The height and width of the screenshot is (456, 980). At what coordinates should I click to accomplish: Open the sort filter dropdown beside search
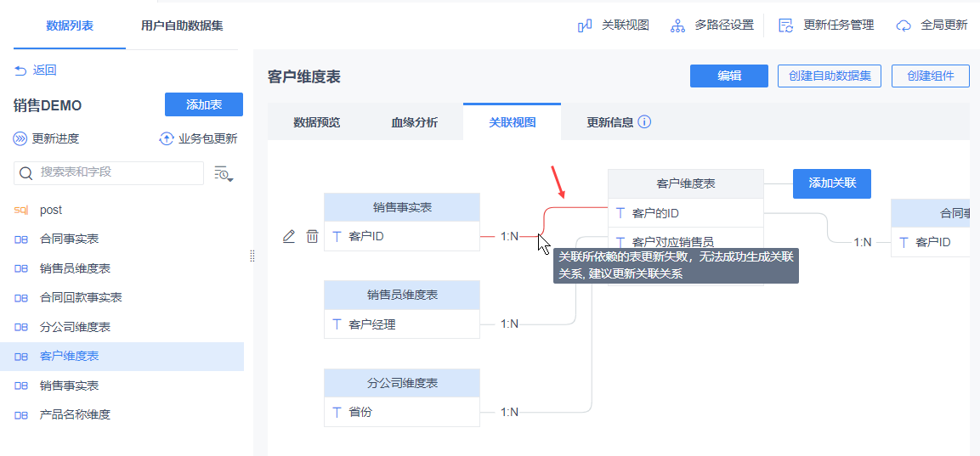tap(224, 173)
